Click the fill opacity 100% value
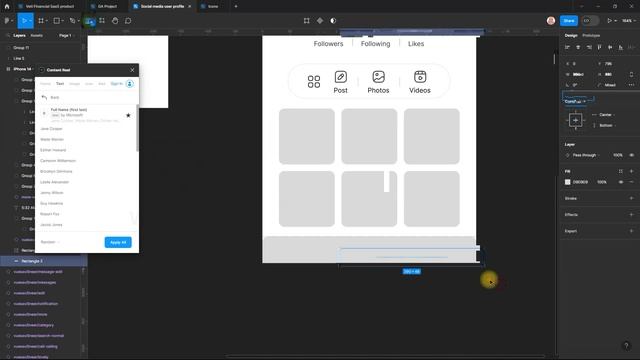 602,182
